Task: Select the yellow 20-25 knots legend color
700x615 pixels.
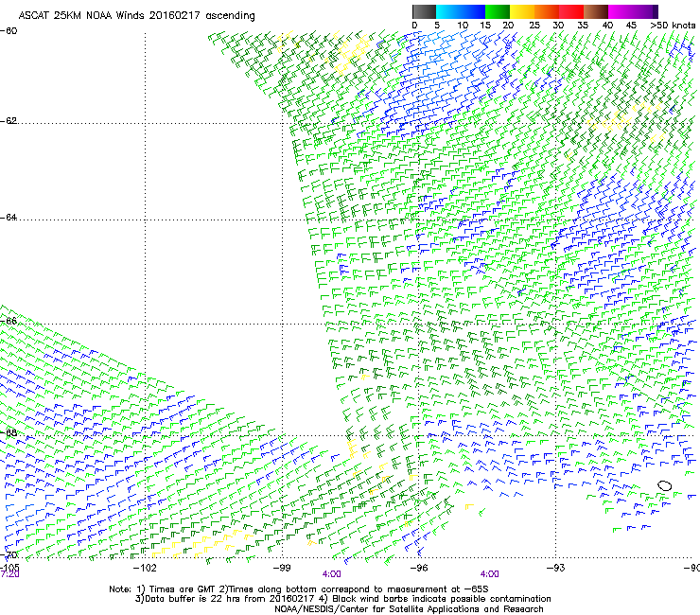Action: 522,11
